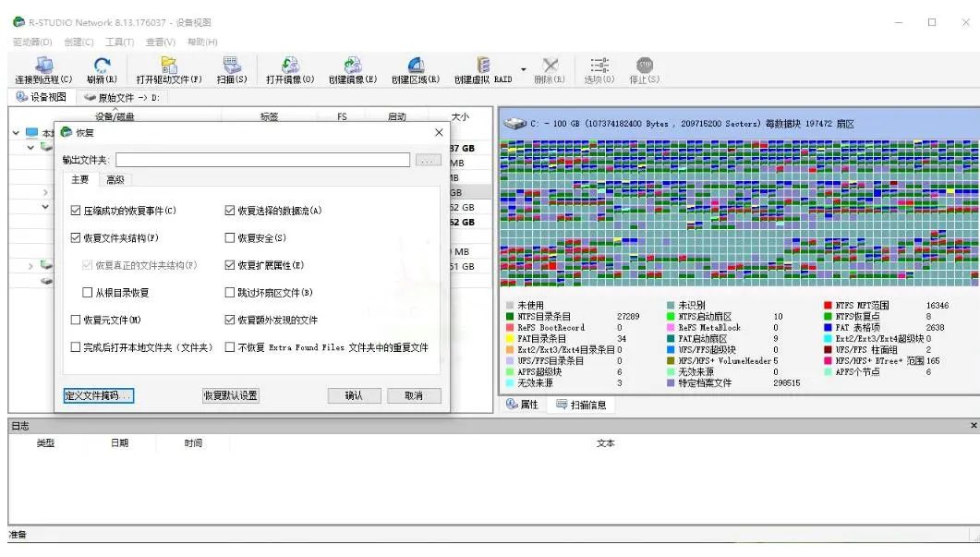Screen dimensions: 980x557
Task: Click the 确认 button
Action: click(x=355, y=395)
